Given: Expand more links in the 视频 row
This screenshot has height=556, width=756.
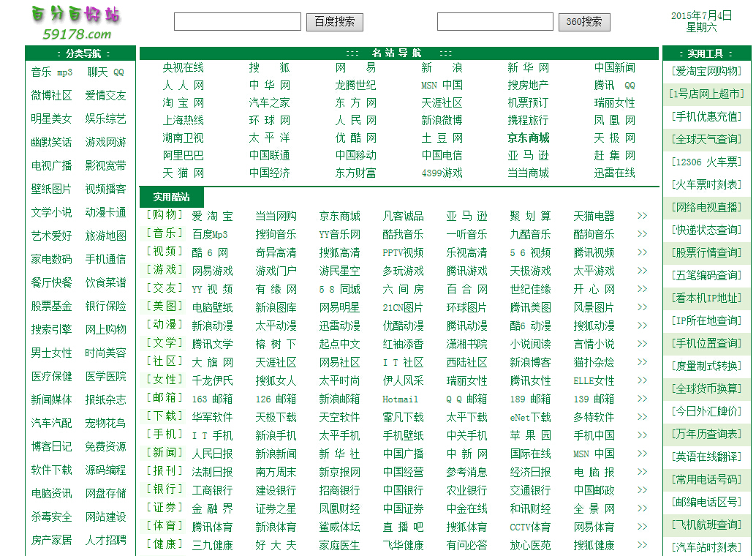Looking at the screenshot, I should pos(642,252).
